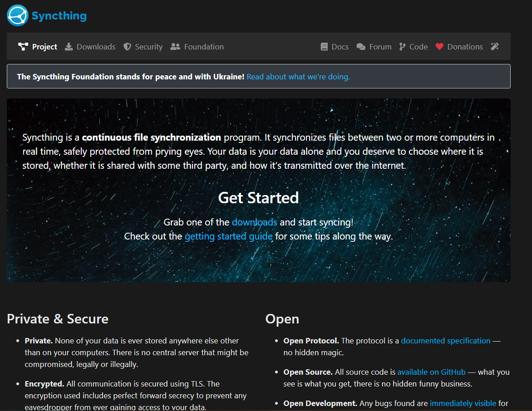Image resolution: width=532 pixels, height=411 pixels.
Task: Open the "getting started guide" link
Action: tap(228, 236)
